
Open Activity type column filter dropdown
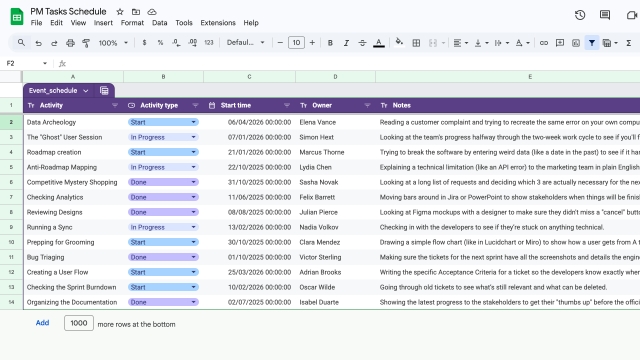[x=195, y=105]
